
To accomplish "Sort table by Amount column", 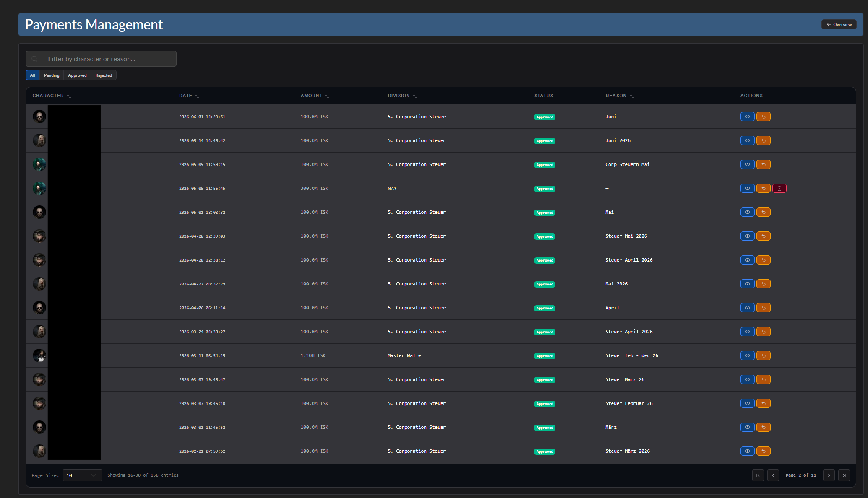I will [x=327, y=96].
